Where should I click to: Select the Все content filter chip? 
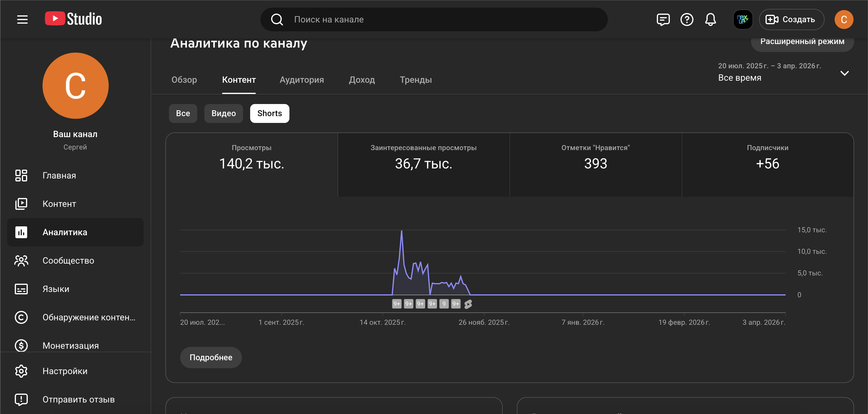[x=183, y=113]
